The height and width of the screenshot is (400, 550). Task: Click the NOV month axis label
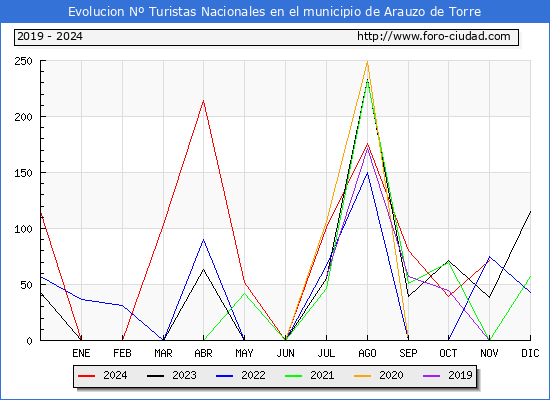[489, 353]
